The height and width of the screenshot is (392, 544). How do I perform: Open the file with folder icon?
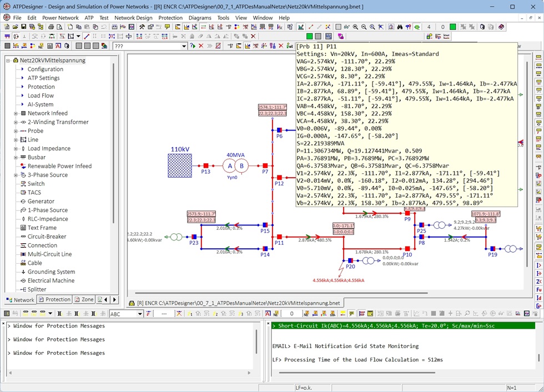pos(16,27)
